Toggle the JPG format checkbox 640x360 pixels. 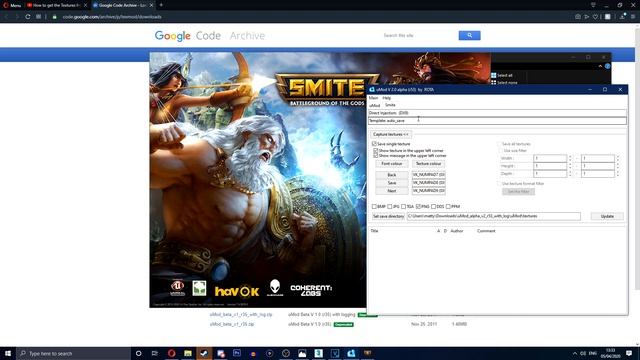389,207
